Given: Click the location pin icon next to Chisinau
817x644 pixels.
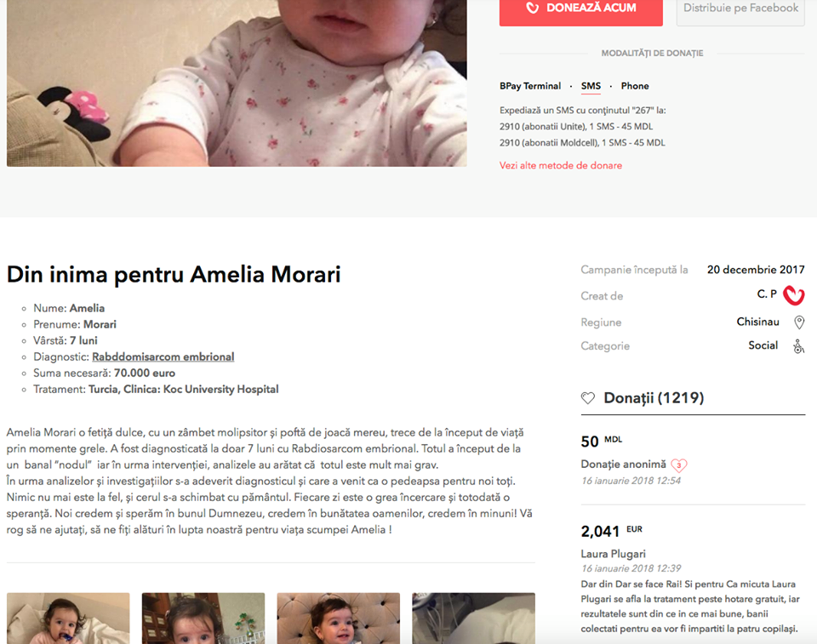Looking at the screenshot, I should (x=799, y=322).
